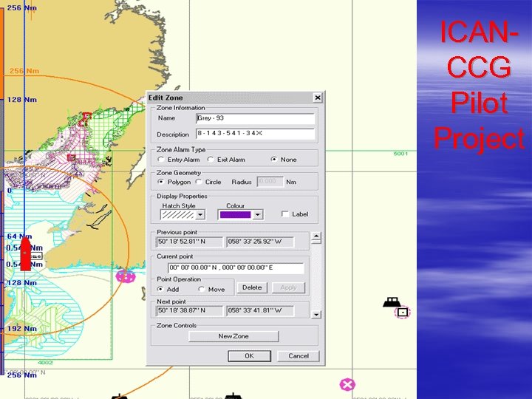This screenshot has width=532, height=399.
Task: Click the 64 Nm scale label
Action: (20, 236)
